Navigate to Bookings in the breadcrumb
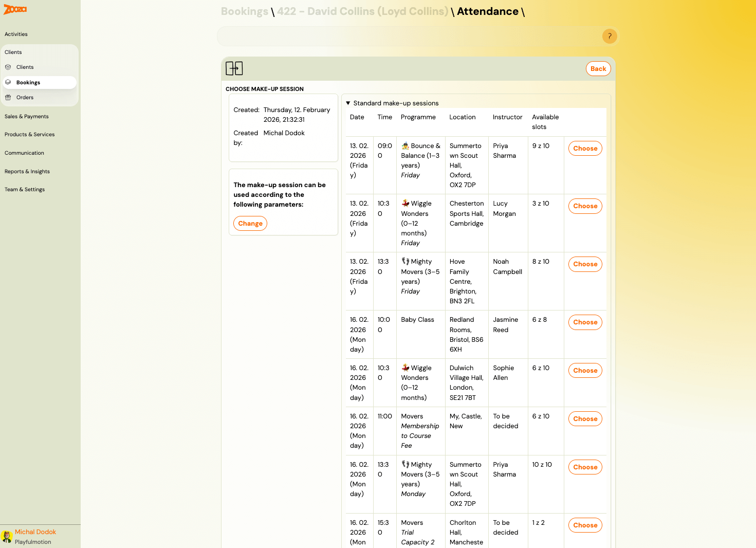 (x=245, y=11)
